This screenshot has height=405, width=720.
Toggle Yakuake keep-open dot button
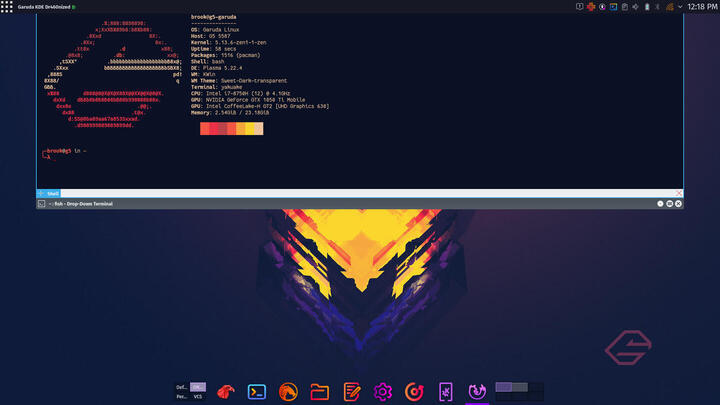pyautogui.click(x=660, y=203)
